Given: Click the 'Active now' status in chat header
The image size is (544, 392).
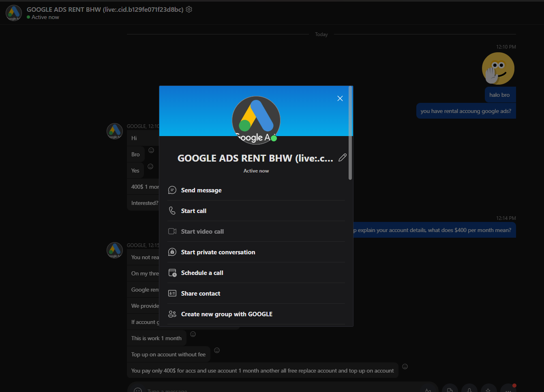Looking at the screenshot, I should [43, 17].
